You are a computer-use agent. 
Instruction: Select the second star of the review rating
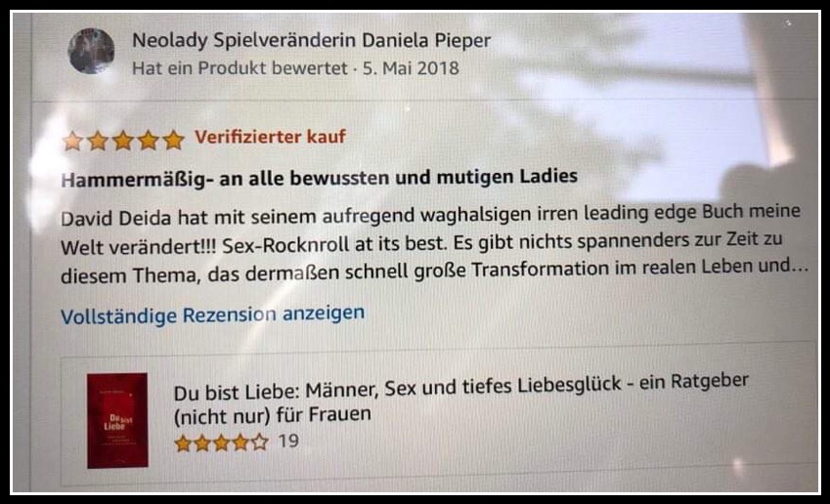pyautogui.click(x=98, y=142)
